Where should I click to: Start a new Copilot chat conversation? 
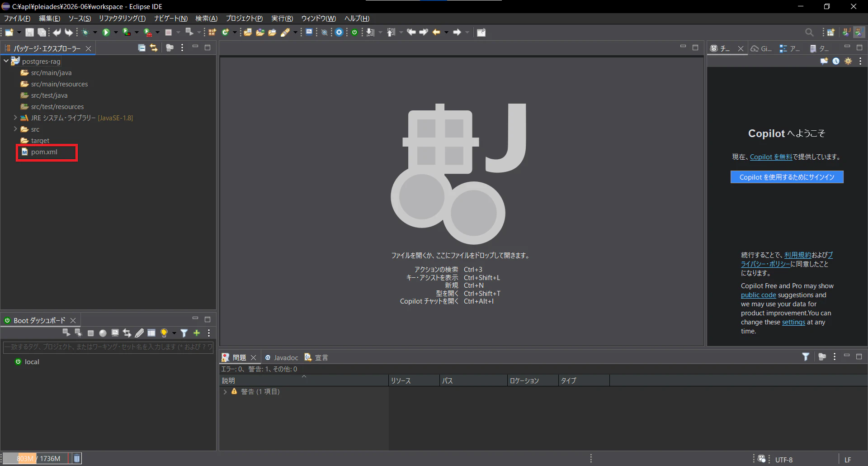click(x=824, y=61)
